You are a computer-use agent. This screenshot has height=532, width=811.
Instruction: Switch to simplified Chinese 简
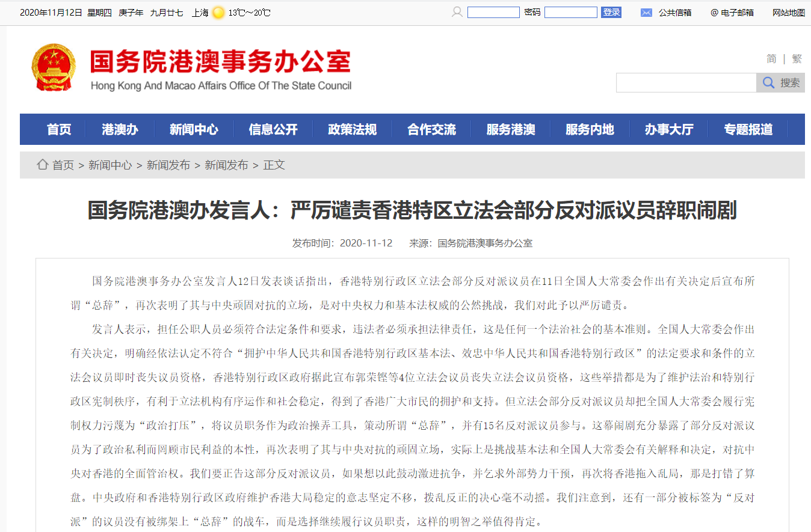click(x=771, y=59)
